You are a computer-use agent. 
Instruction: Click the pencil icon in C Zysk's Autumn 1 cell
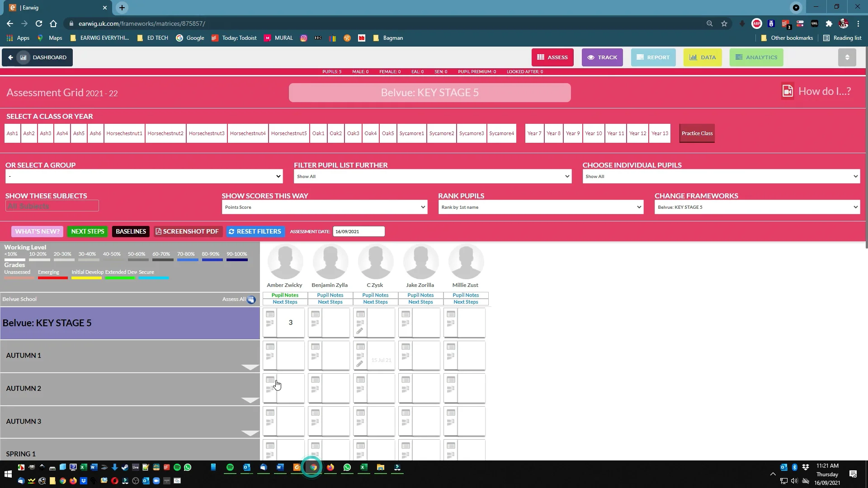(360, 364)
